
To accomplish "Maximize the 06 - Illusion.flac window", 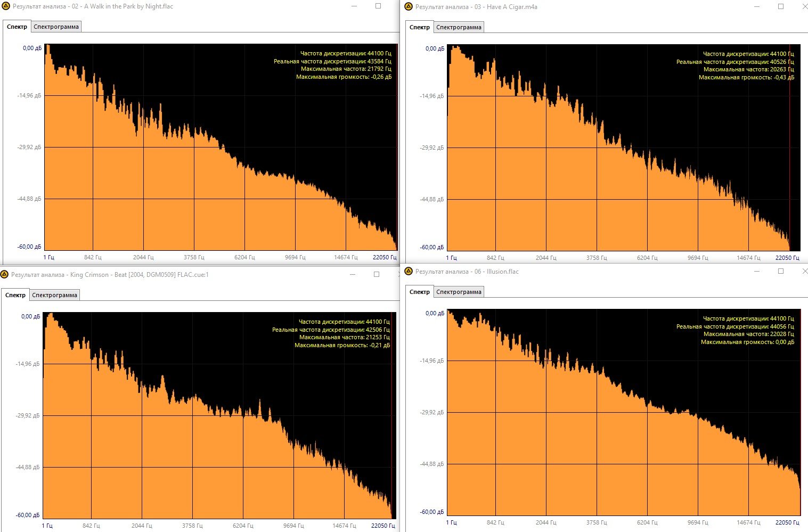I will [781, 272].
